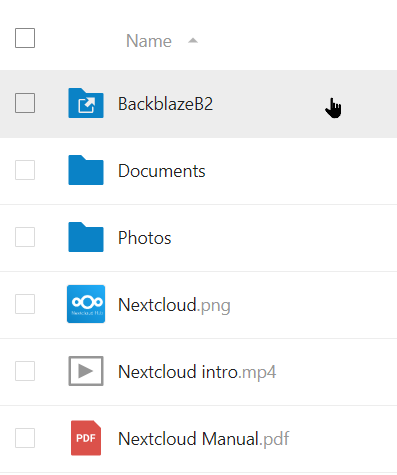Open the Photos folder icon
Screen dimensions: 397x475
point(86,237)
